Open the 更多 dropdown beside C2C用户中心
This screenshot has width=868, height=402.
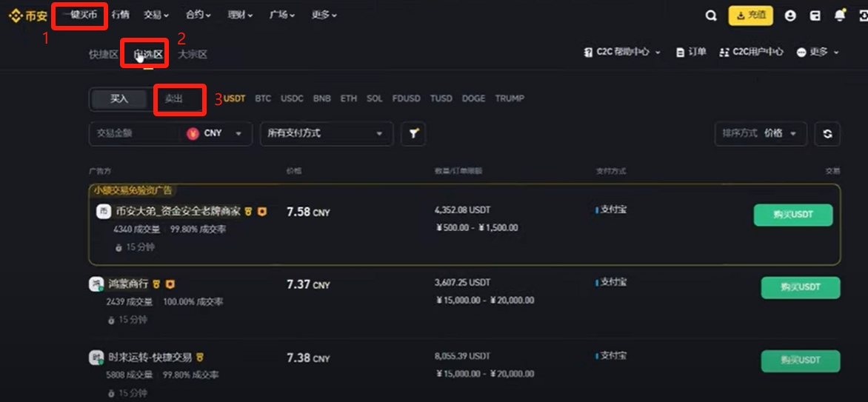[818, 52]
